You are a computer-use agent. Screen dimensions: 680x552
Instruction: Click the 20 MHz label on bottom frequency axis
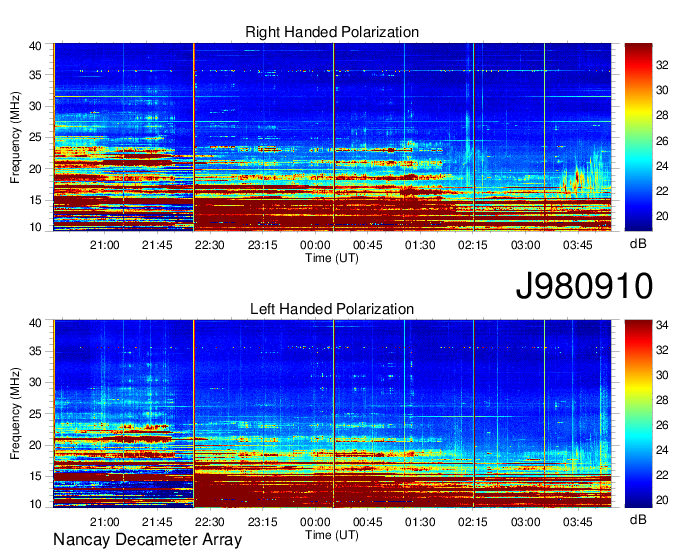pyautogui.click(x=35, y=445)
